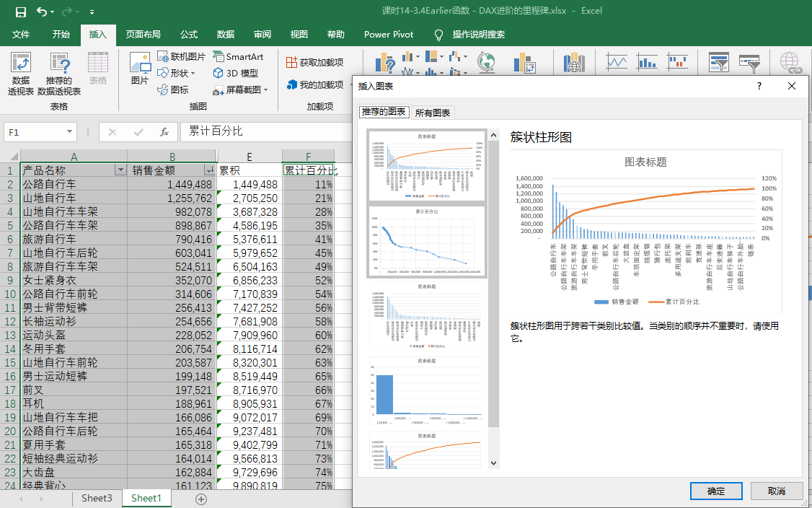Insert a picture (图片) from file
This screenshot has width=812, height=508.
[x=140, y=69]
